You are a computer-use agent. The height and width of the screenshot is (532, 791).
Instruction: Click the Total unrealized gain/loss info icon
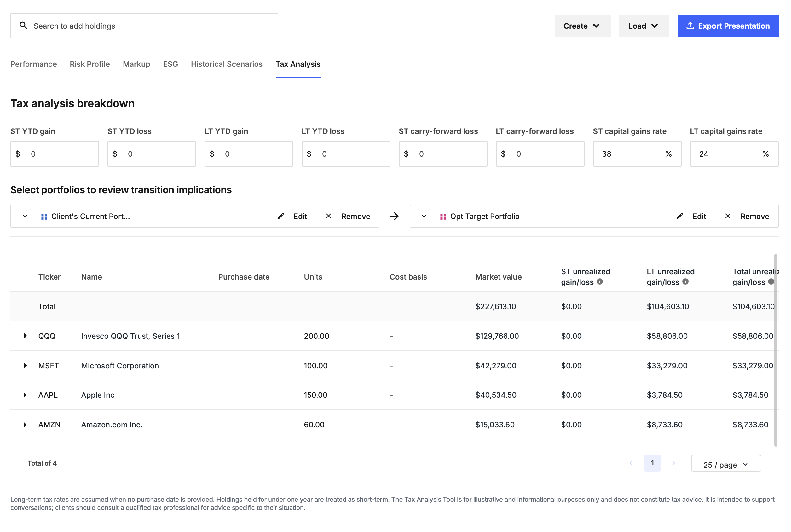pyautogui.click(x=771, y=282)
